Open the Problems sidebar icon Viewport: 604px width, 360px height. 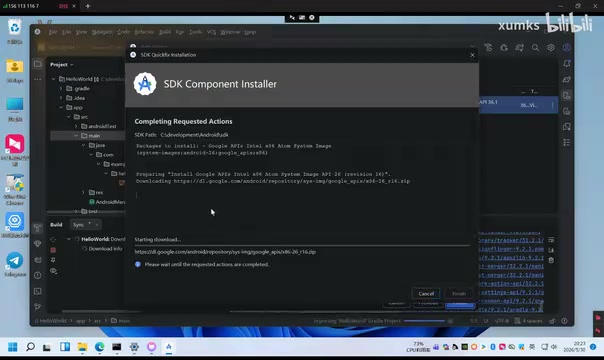[37, 275]
